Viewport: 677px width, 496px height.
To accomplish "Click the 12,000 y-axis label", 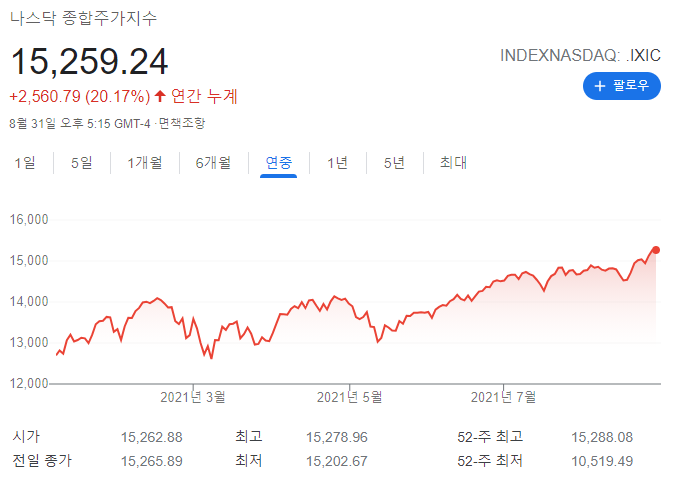I will pos(29,383).
